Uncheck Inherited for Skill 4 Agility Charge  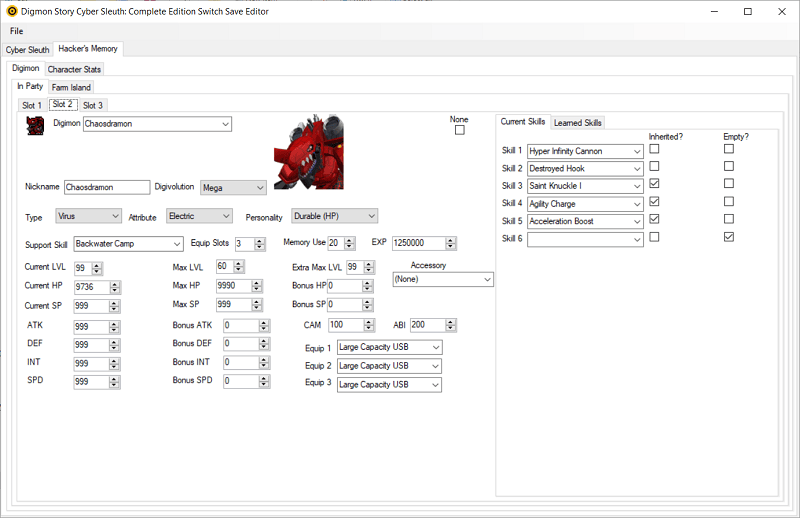[x=654, y=202]
